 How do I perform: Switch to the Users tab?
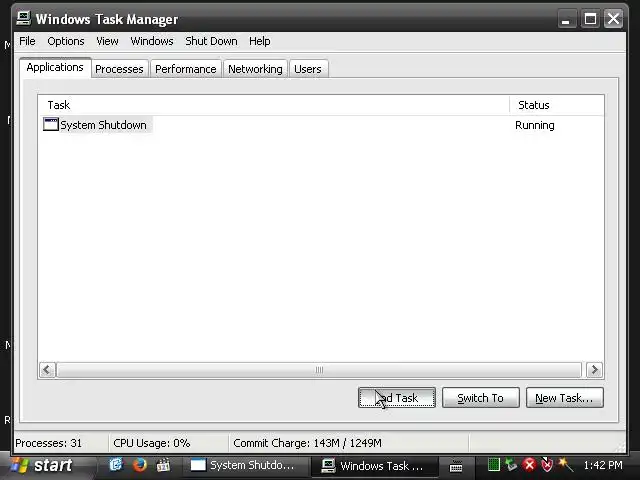click(x=308, y=69)
